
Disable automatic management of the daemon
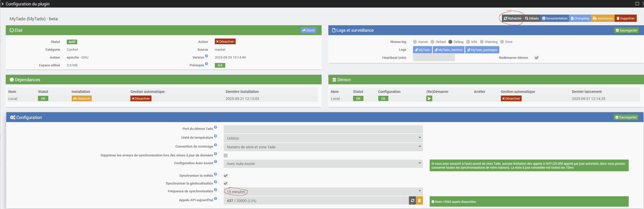coord(511,99)
